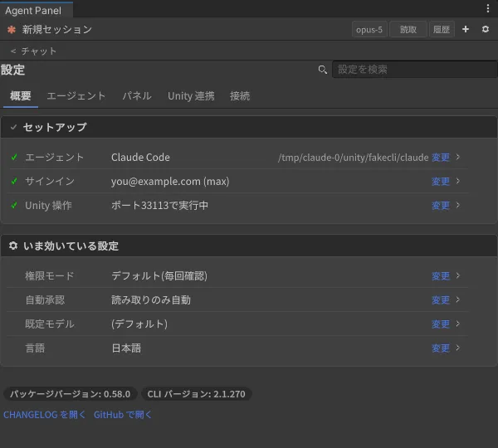The width and height of the screenshot is (498, 448).
Task: Click 変更 link for 自動承認
Action: [x=441, y=300]
